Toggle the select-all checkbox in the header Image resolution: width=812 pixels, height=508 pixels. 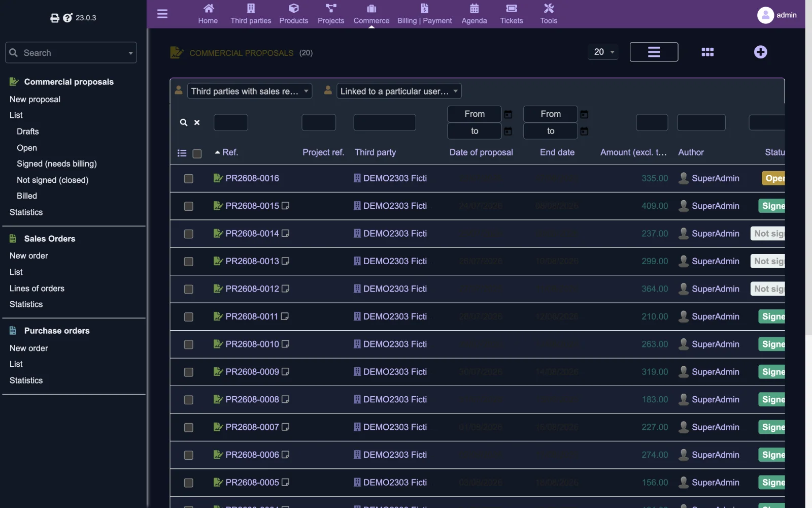click(x=197, y=153)
